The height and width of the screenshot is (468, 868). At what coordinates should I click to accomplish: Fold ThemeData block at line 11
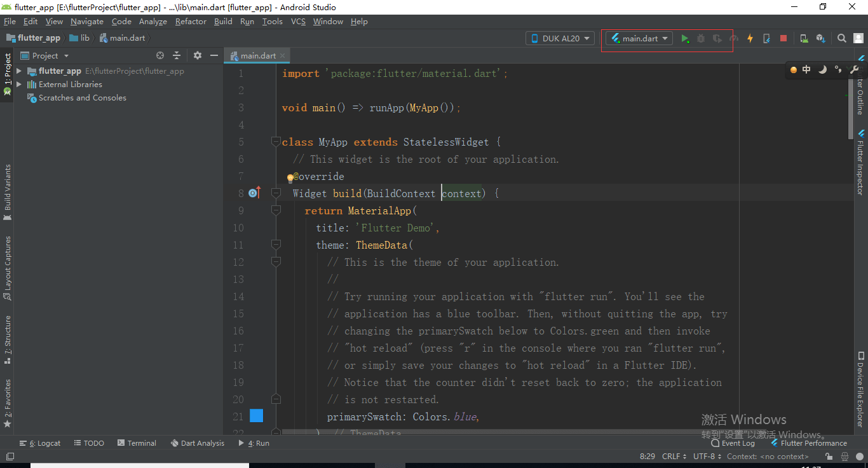(x=276, y=244)
